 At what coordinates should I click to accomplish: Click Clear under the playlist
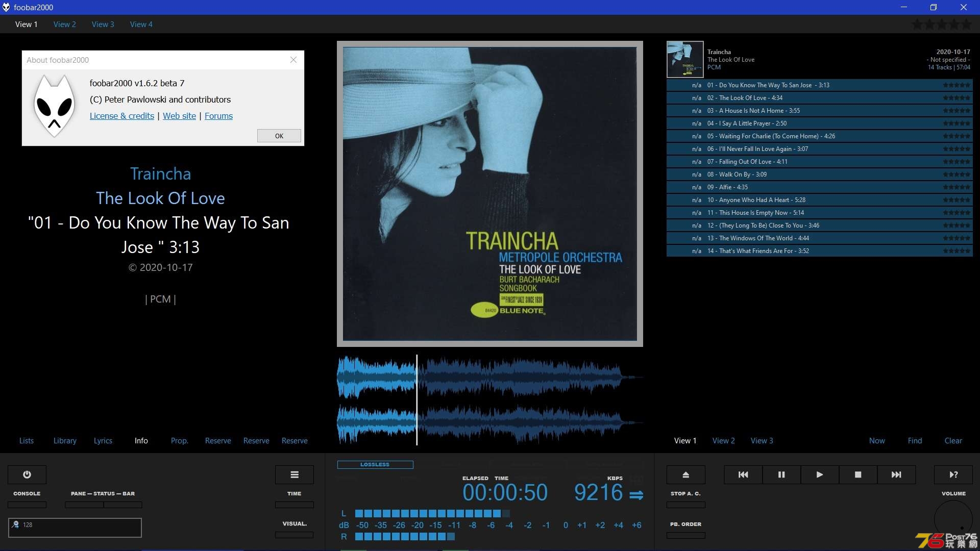(953, 440)
